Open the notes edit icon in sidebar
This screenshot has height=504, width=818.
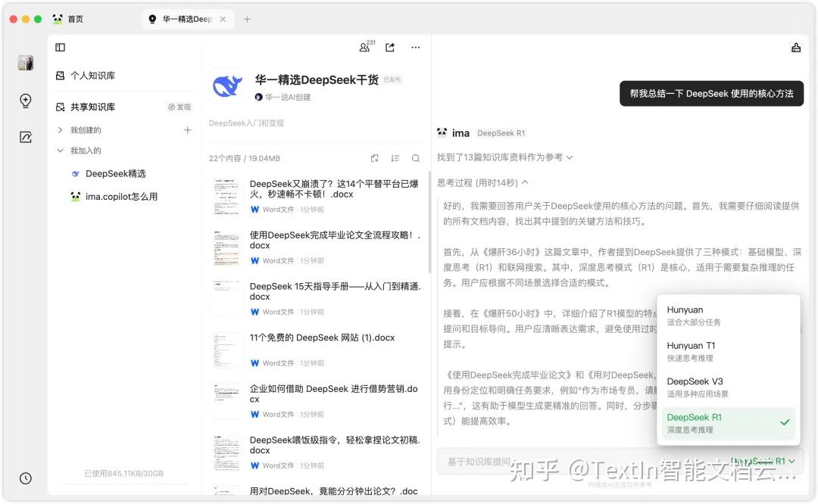coord(26,137)
